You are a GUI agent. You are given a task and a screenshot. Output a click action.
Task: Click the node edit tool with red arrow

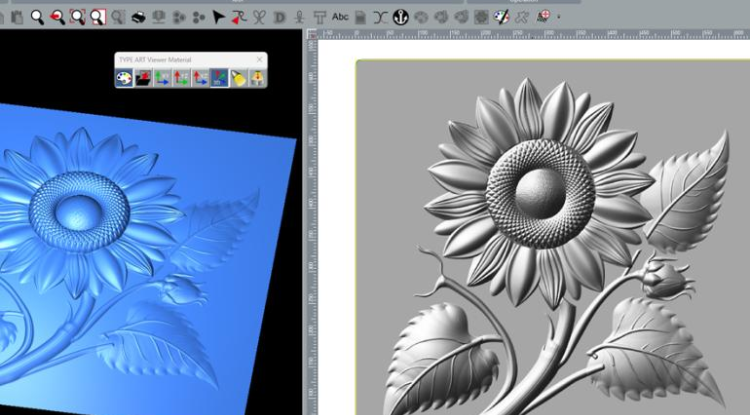[239, 17]
